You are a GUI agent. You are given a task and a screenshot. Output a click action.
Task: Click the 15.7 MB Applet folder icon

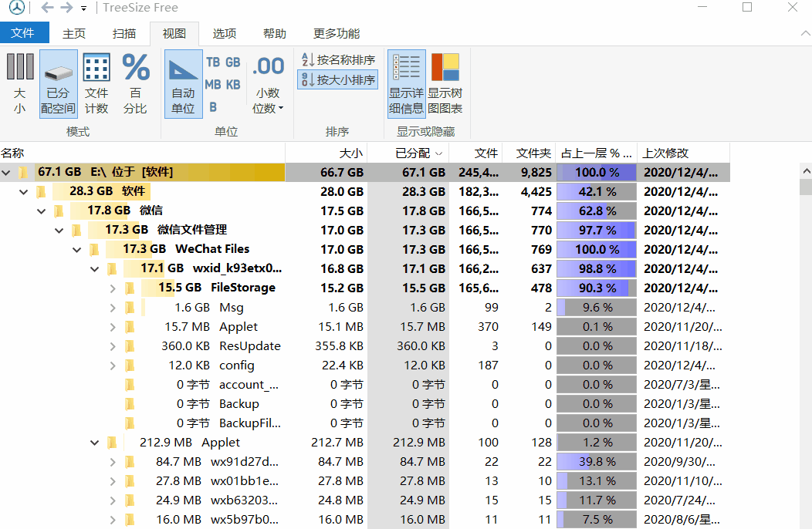point(130,327)
